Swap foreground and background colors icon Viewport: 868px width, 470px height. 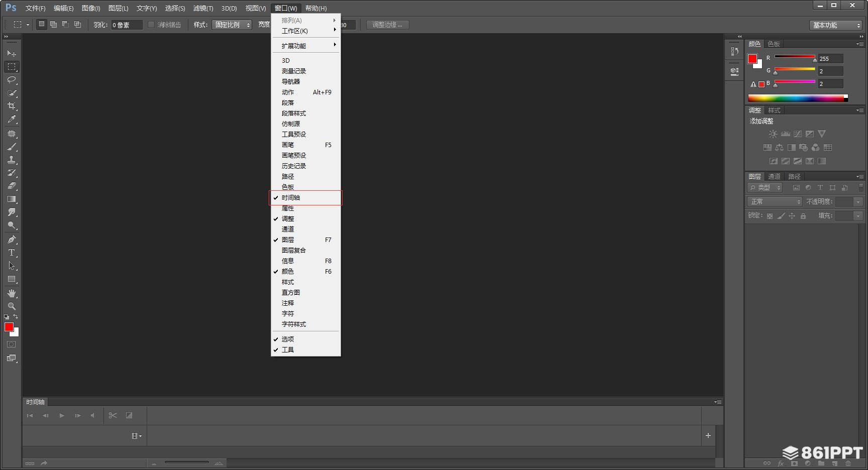[x=16, y=316]
